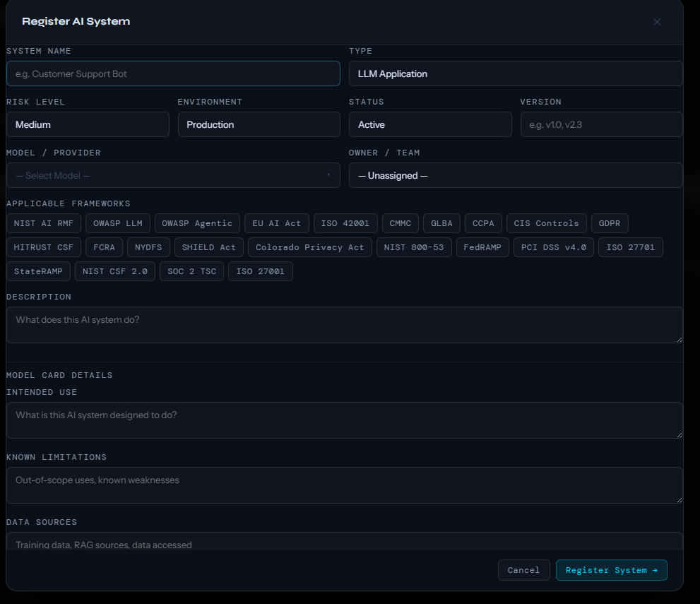Screen dimensions: 700x604
Task: Select the ISO 42001 framework
Action: pos(345,223)
